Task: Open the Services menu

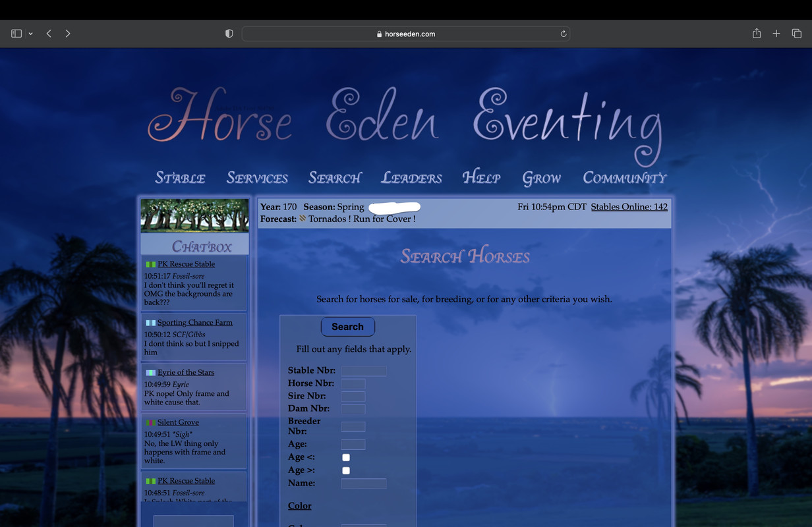Action: point(257,178)
